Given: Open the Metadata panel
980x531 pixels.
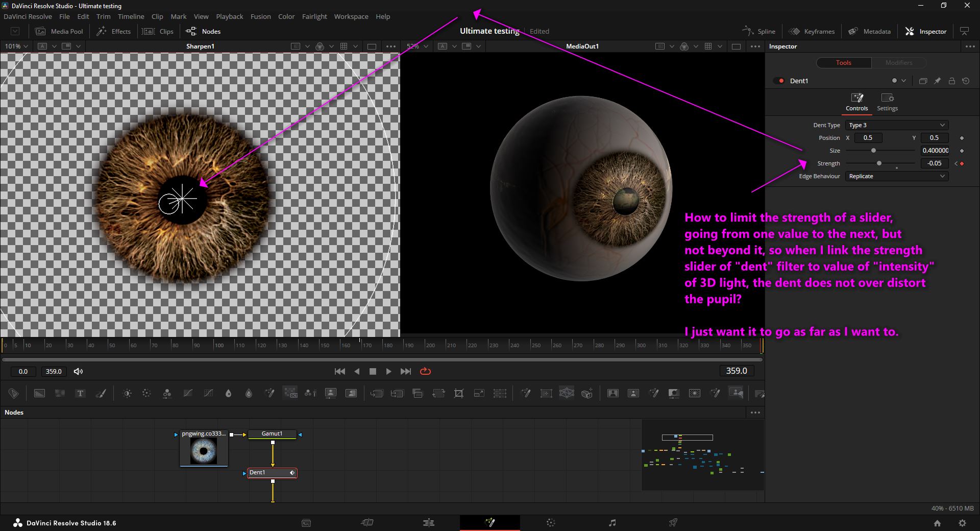Looking at the screenshot, I should pyautogui.click(x=869, y=31).
